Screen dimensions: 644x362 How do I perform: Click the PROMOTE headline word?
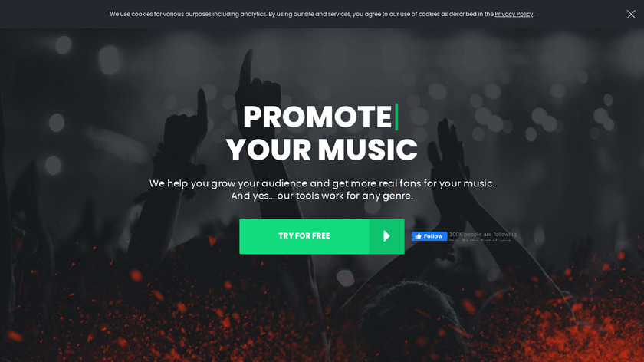click(317, 117)
